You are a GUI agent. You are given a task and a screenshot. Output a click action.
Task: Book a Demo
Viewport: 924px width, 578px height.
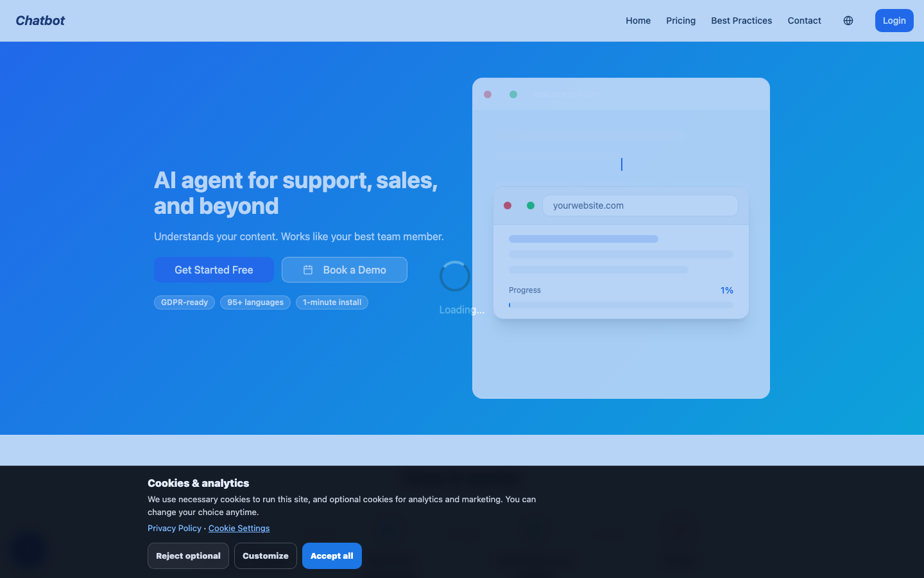pos(345,270)
